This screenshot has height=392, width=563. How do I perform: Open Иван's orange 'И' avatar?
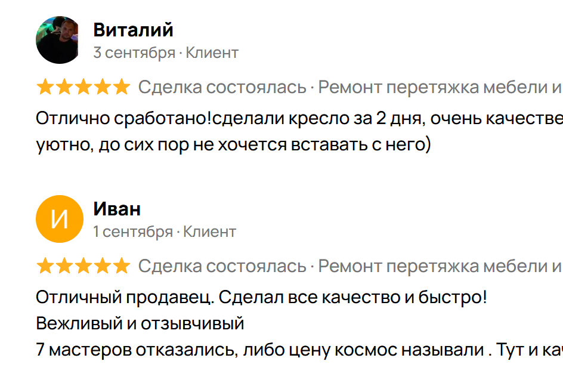(58, 219)
